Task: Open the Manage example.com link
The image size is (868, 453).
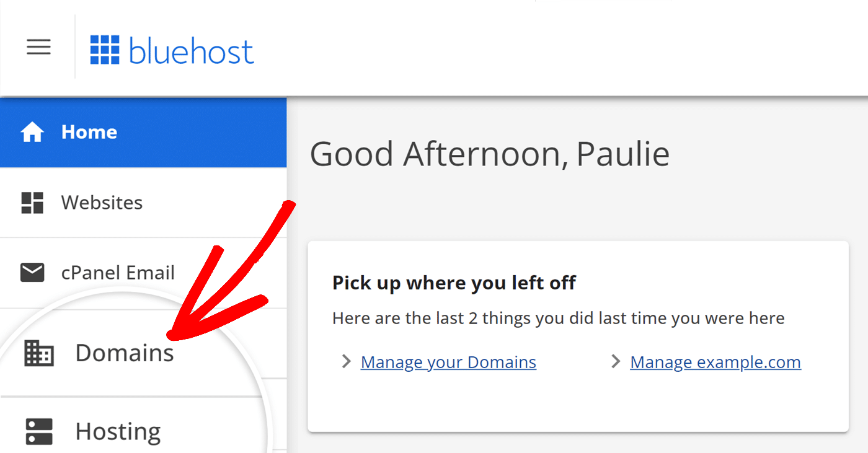Action: (715, 361)
